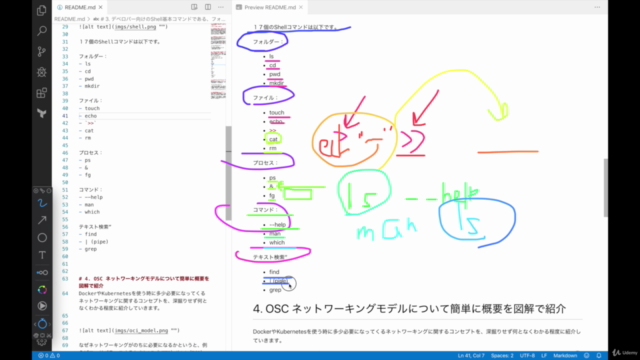Click the '- grep' text on line 59
This screenshot has width=640, height=360.
pyautogui.click(x=88, y=249)
